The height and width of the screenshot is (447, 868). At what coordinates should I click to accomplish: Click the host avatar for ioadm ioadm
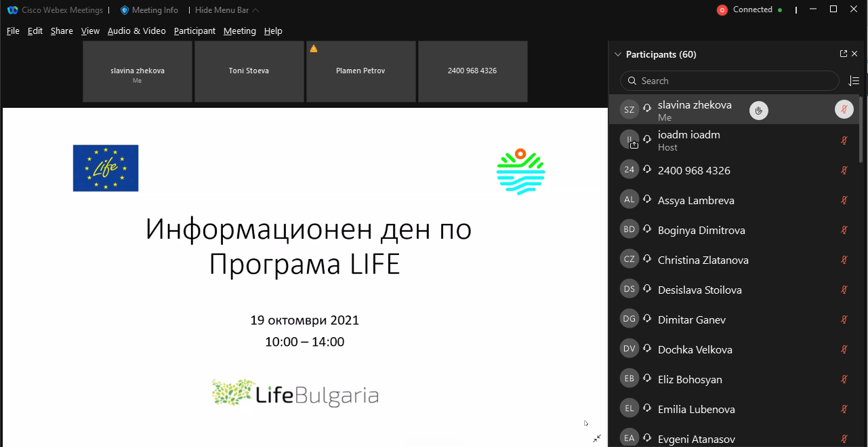click(x=629, y=140)
